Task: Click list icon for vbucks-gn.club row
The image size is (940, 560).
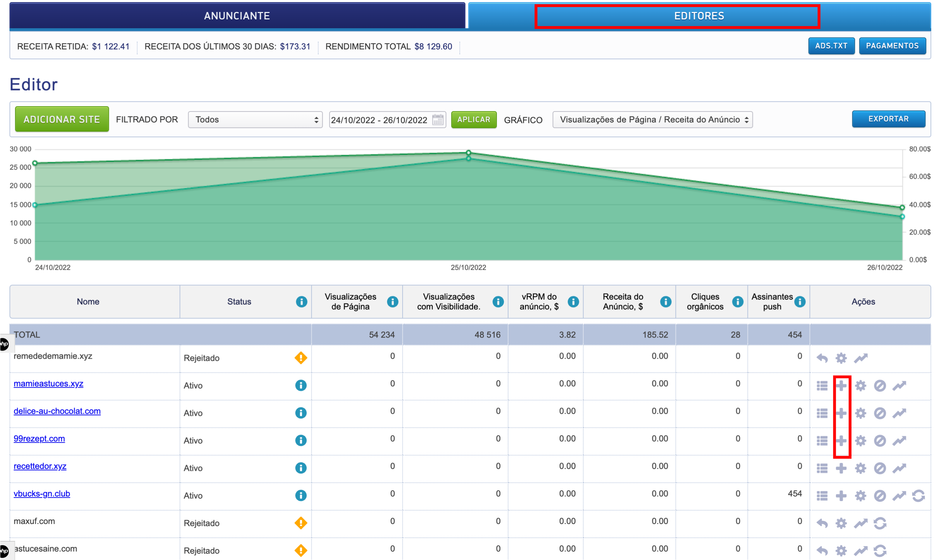Action: coord(822,496)
